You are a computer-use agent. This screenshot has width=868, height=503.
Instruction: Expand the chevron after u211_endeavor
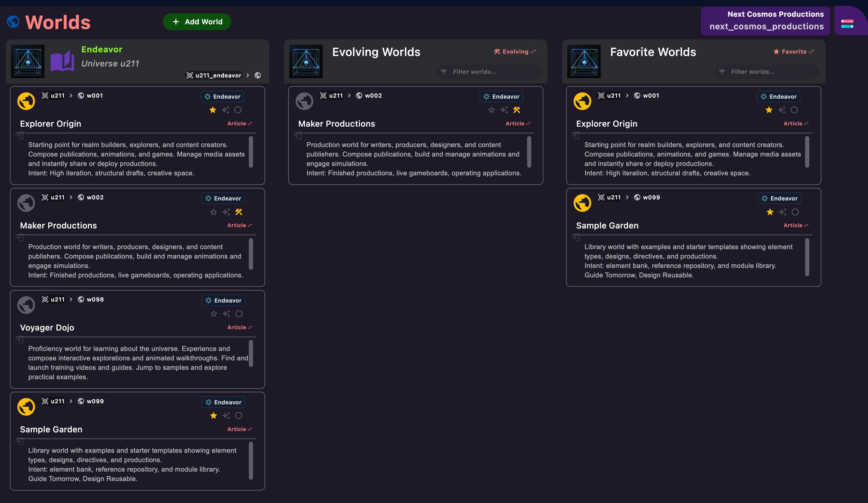click(x=248, y=75)
